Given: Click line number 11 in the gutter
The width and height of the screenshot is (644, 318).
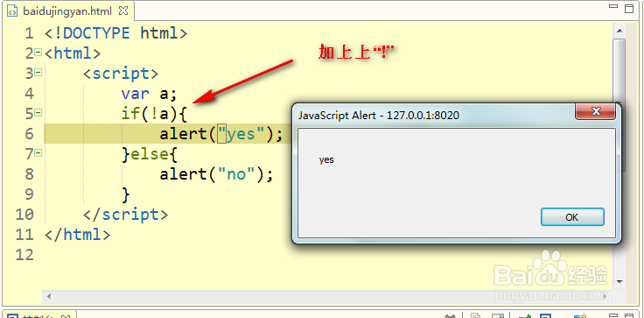Looking at the screenshot, I should pos(24,235).
